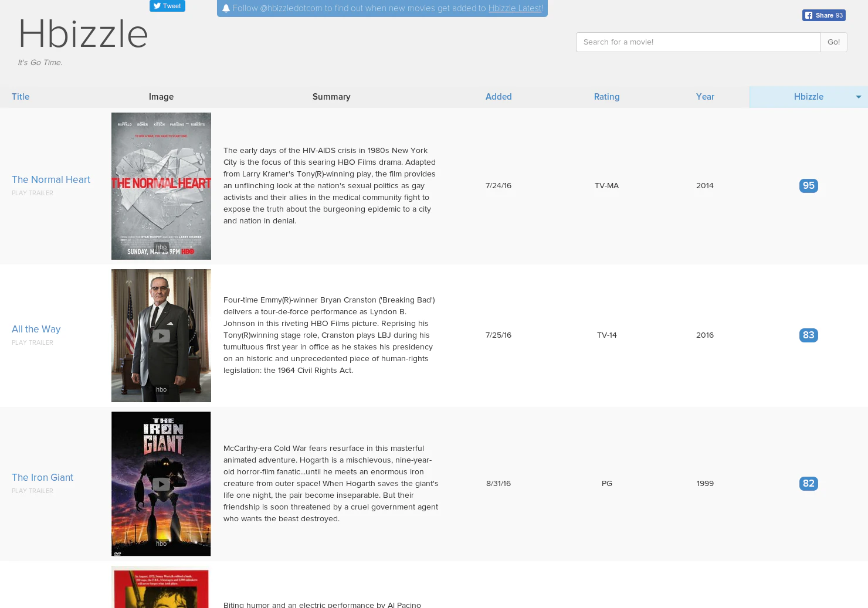This screenshot has width=868, height=608.
Task: Click the TV-14 rating cell
Action: click(x=606, y=335)
